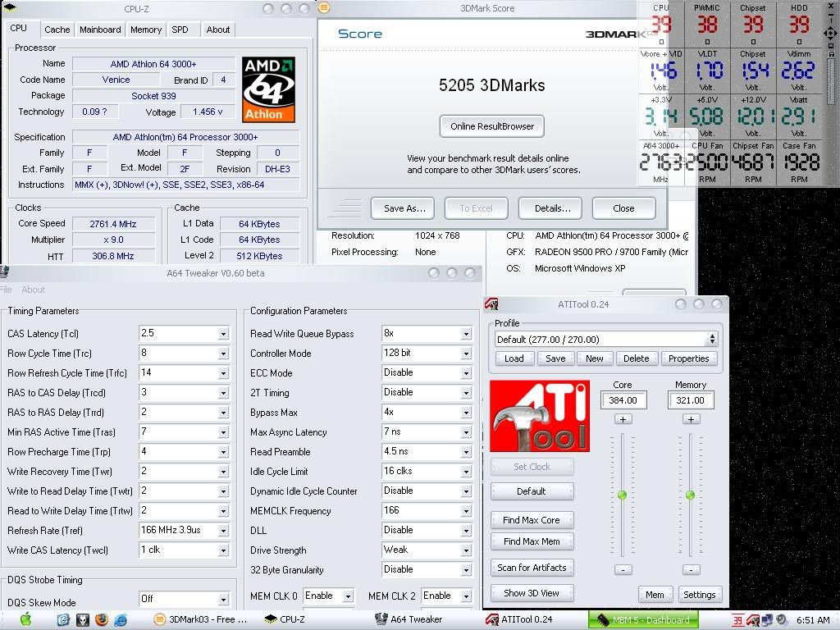Open the File menu in A64 Tweaker
840x630 pixels.
(7, 290)
